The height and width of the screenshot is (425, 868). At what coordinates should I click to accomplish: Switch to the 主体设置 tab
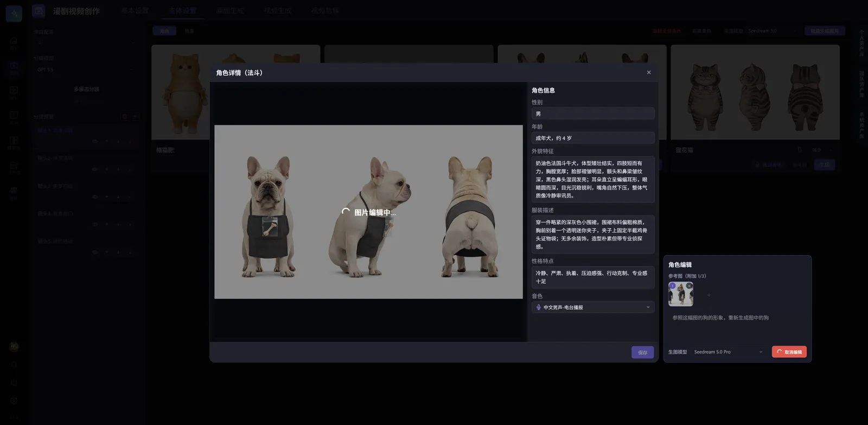(x=182, y=11)
